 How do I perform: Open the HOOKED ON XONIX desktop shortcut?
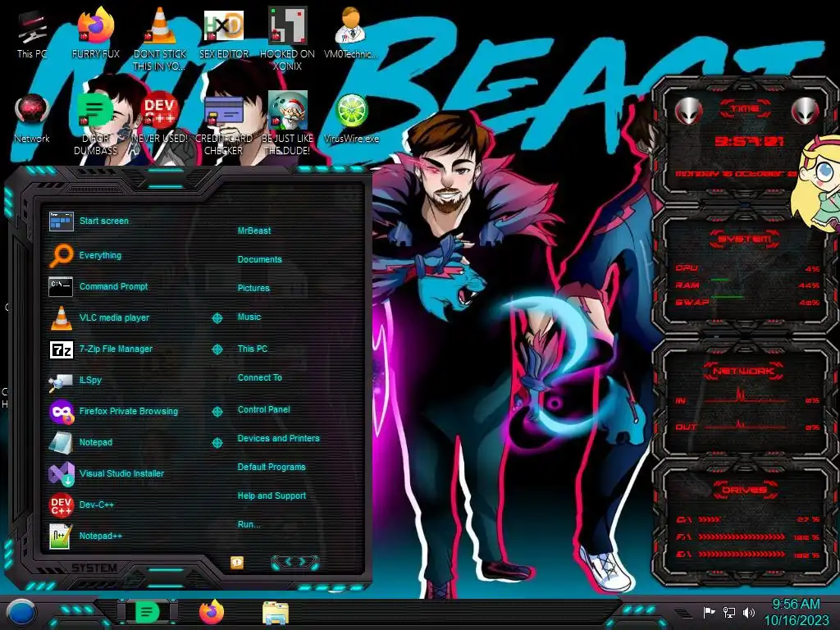288,40
